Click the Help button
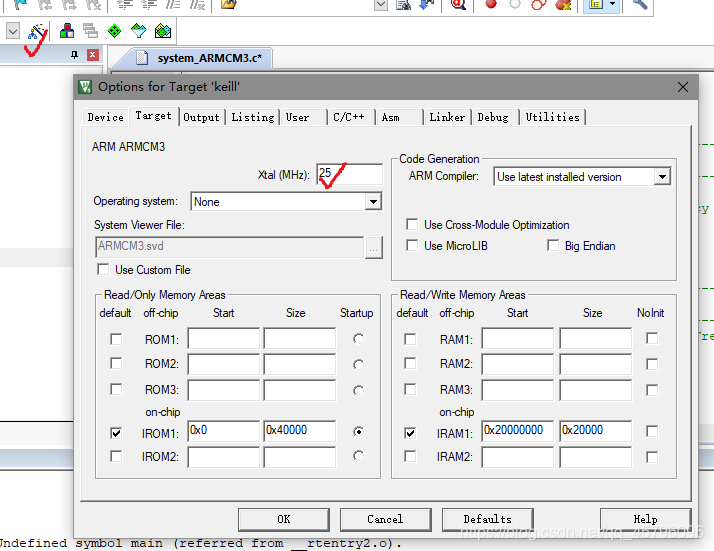The width and height of the screenshot is (714, 551). tap(645, 519)
